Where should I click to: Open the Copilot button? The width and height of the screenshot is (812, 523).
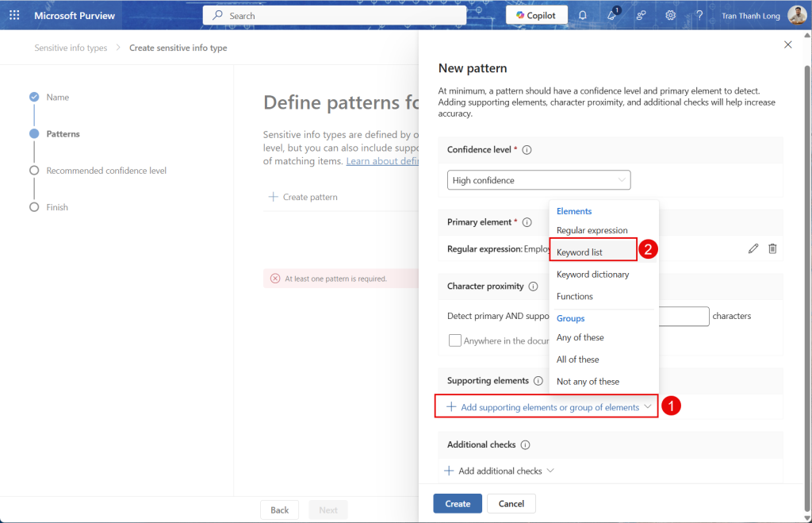536,15
